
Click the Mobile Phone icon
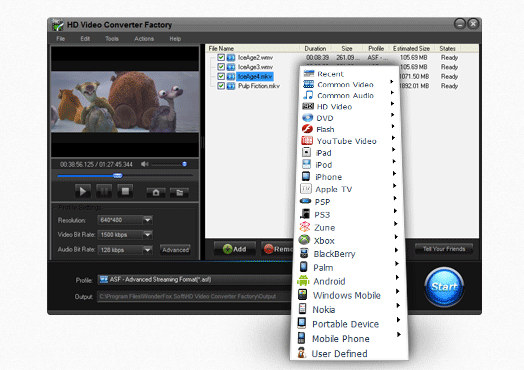pos(301,338)
